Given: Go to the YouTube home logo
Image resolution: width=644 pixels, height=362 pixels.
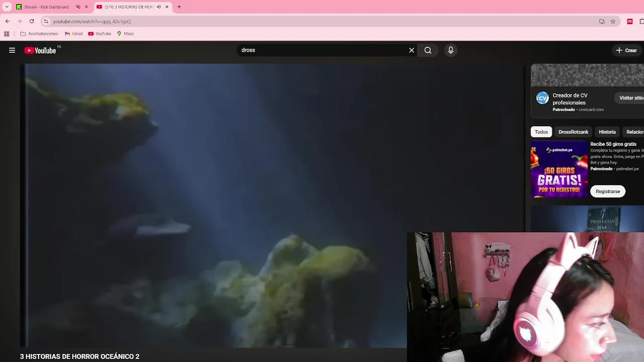Looking at the screenshot, I should (x=40, y=50).
